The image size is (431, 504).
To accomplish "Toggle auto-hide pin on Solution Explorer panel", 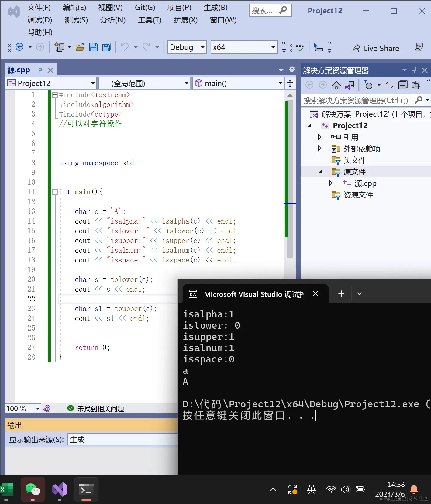I will [414, 70].
